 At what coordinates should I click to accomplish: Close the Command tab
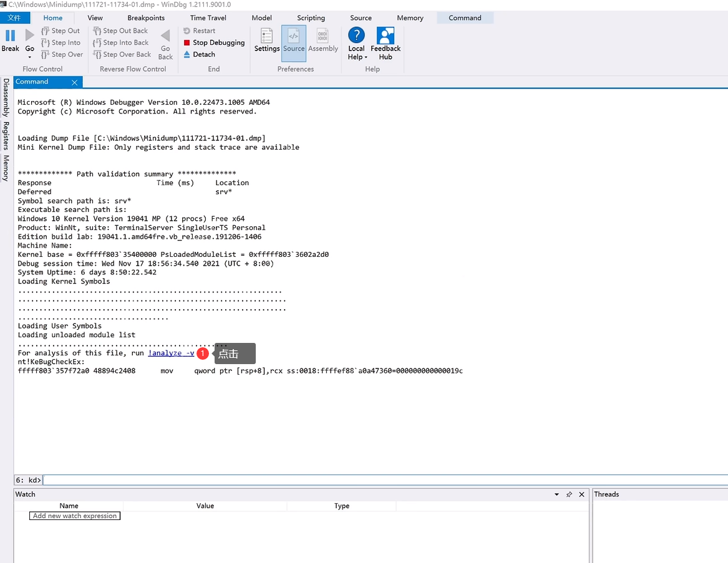(75, 82)
